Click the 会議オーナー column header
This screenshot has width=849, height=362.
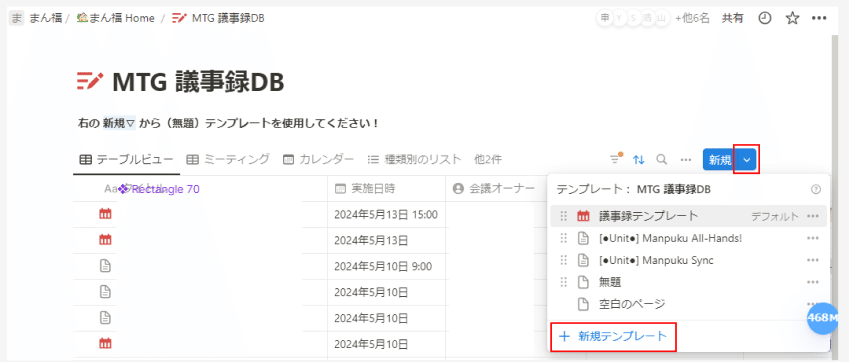click(497, 188)
